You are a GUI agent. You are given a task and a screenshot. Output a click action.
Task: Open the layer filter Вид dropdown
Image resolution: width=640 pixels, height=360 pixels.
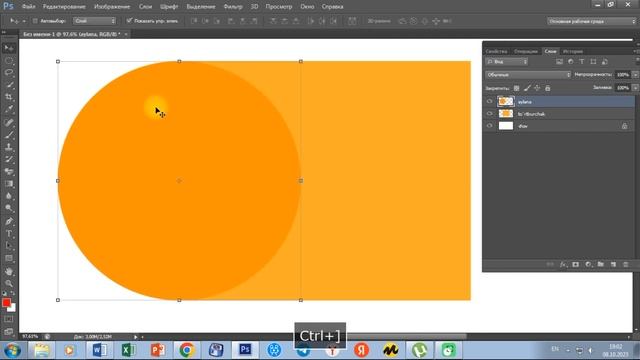507,62
